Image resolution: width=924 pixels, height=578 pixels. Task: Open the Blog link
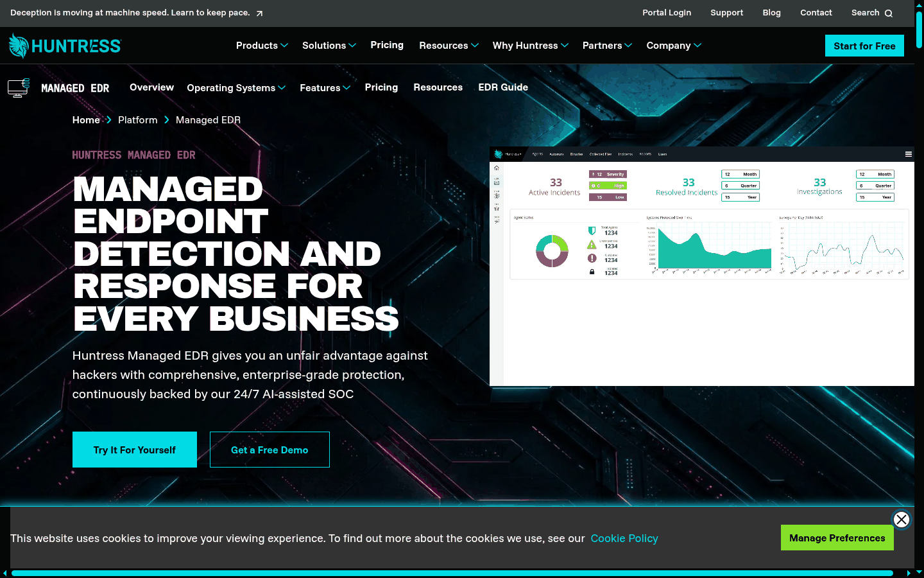coord(771,12)
